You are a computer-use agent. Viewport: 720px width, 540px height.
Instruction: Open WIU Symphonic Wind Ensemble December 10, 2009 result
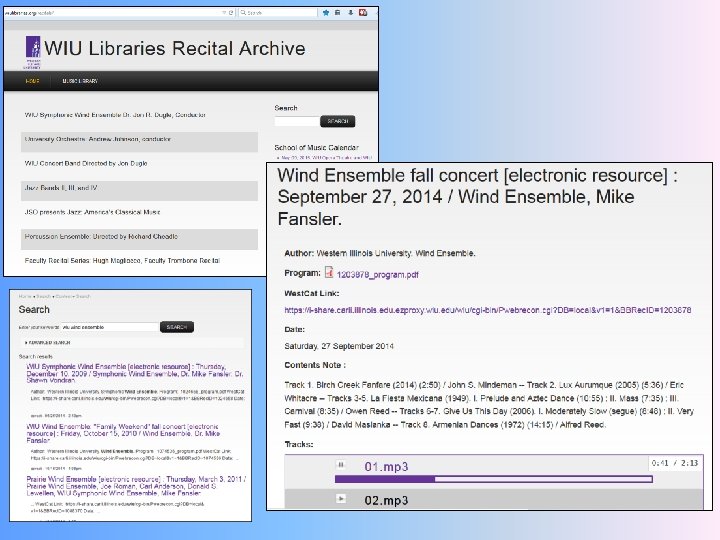(x=135, y=373)
